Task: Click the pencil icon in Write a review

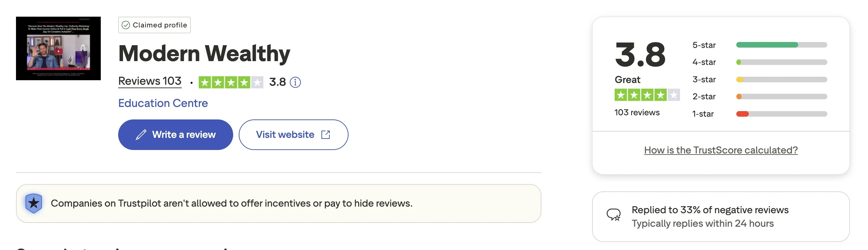Action: [141, 135]
